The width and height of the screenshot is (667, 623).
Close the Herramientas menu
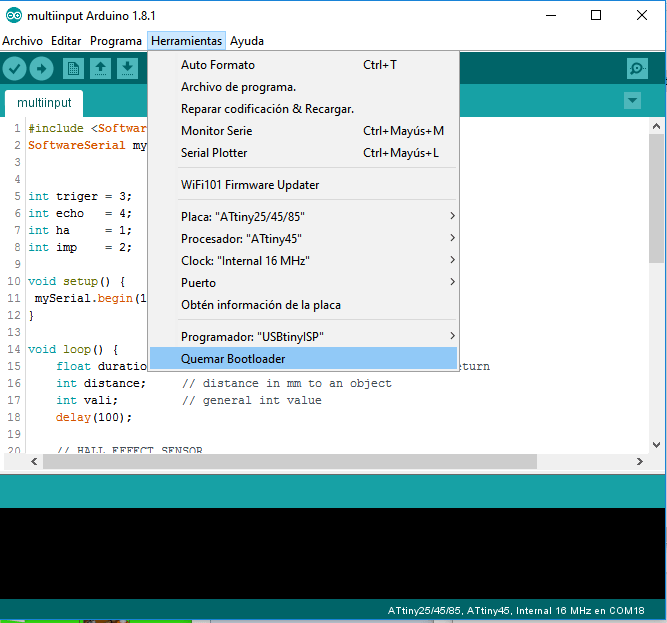click(186, 41)
